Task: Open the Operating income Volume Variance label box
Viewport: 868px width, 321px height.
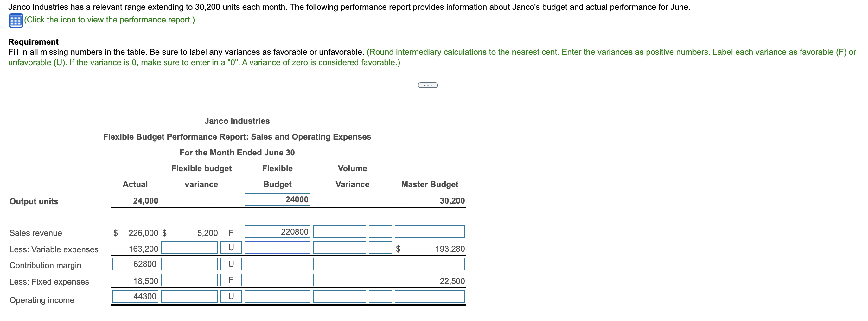Action: pos(380,296)
